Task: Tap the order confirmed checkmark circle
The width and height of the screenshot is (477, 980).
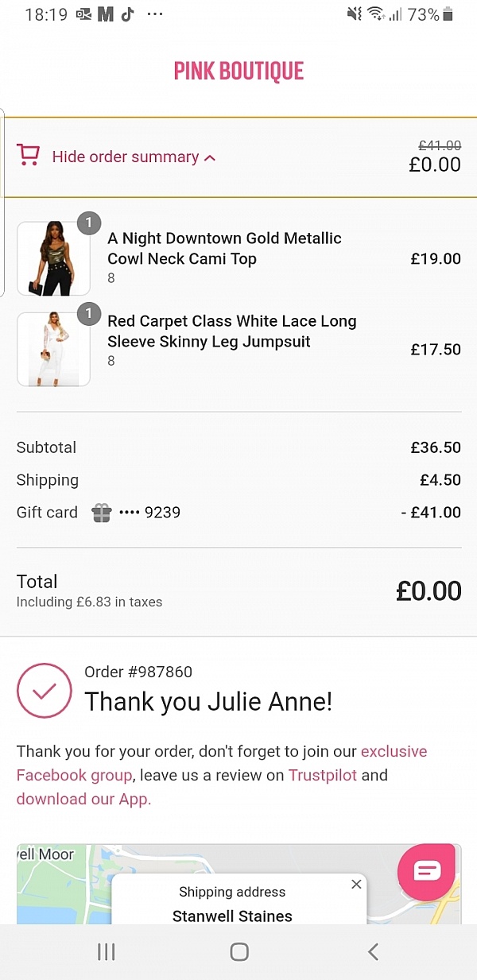Action: click(x=44, y=691)
